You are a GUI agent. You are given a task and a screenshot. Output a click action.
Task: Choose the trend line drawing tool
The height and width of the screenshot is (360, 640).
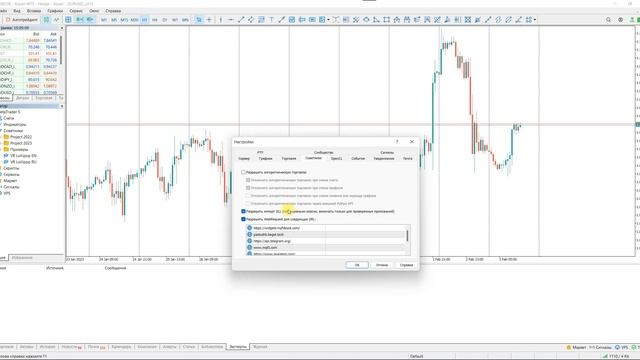(x=241, y=20)
